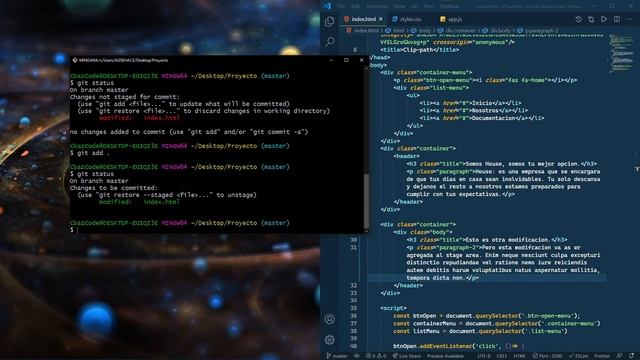Close the index.html tab
The image size is (640, 360).
[x=380, y=19]
